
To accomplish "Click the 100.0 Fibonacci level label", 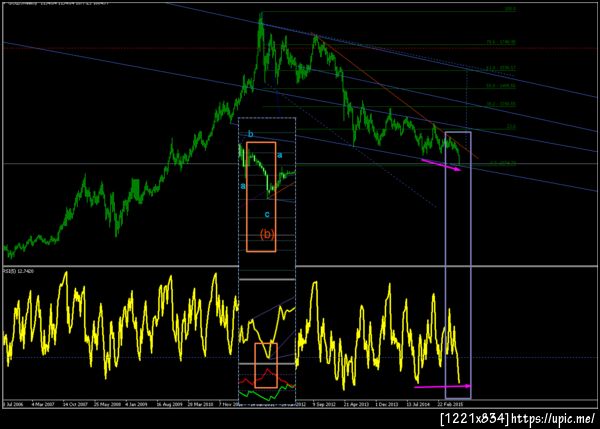I will (510, 9).
